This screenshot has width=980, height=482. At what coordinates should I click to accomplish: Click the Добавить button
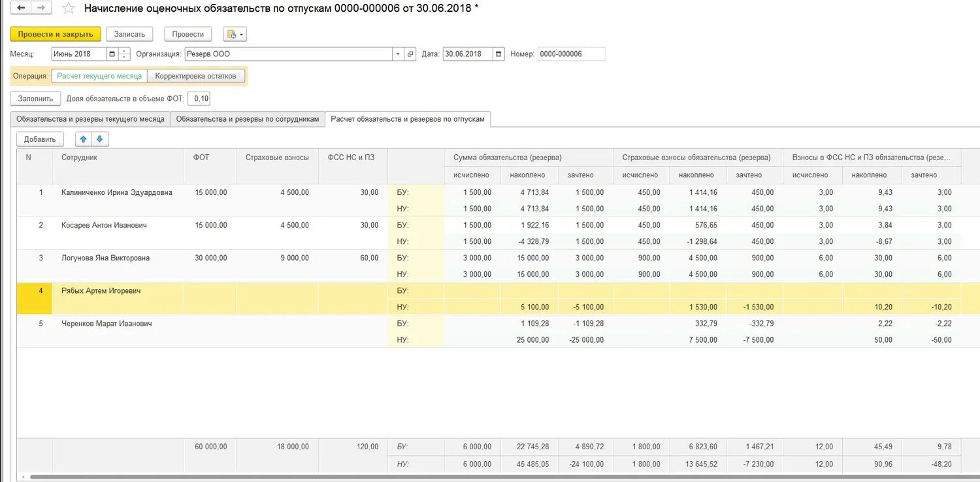40,139
